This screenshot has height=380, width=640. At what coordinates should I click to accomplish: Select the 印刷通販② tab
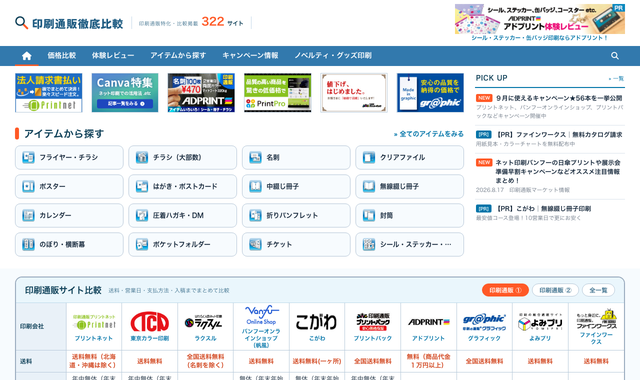point(555,290)
